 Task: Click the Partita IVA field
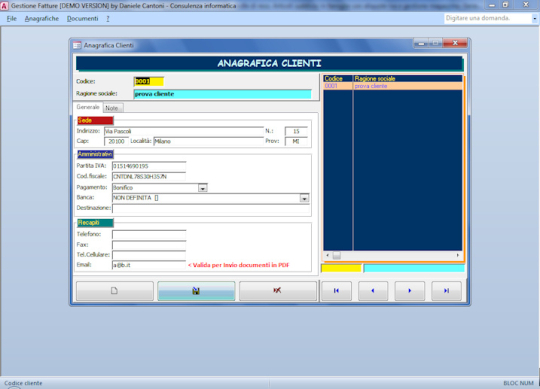coord(149,166)
